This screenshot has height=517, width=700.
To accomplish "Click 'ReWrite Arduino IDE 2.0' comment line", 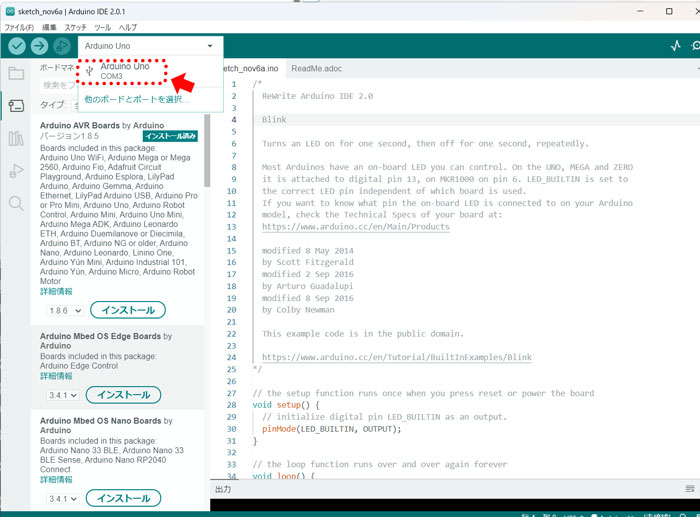I will 317,96.
